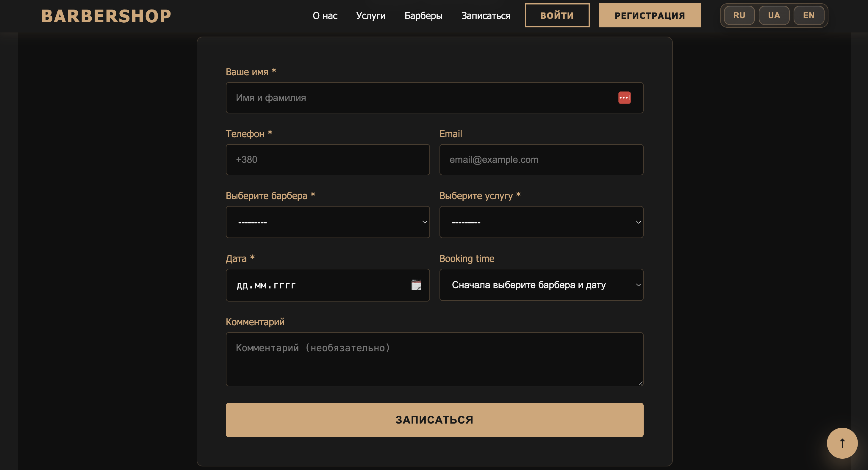
Task: Click the Записаться navigation link
Action: (x=486, y=16)
